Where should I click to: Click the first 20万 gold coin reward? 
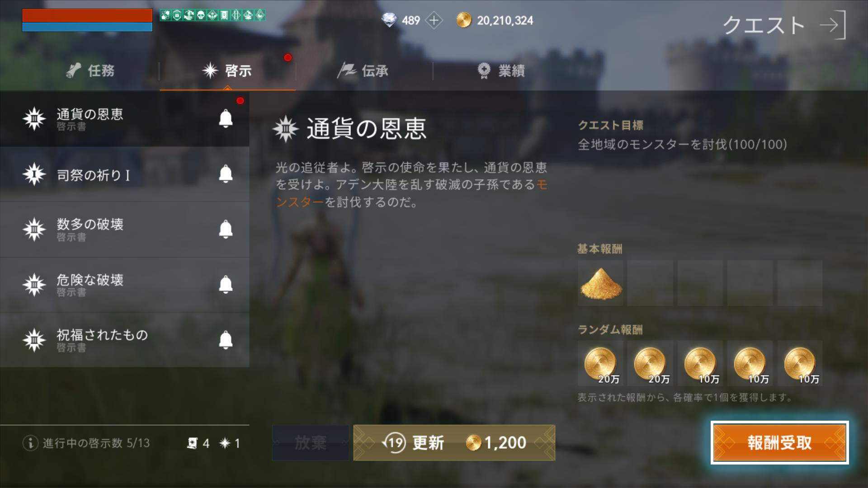[x=600, y=363]
